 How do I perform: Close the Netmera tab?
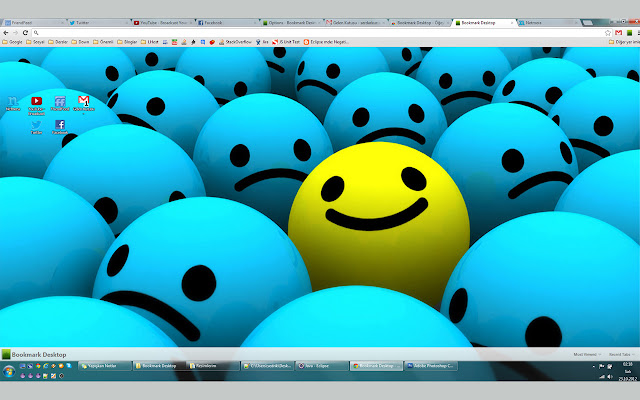click(x=576, y=23)
